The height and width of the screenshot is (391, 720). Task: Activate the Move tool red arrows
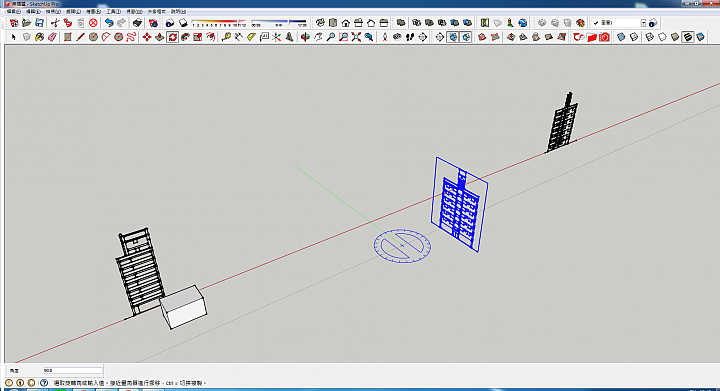(x=147, y=37)
